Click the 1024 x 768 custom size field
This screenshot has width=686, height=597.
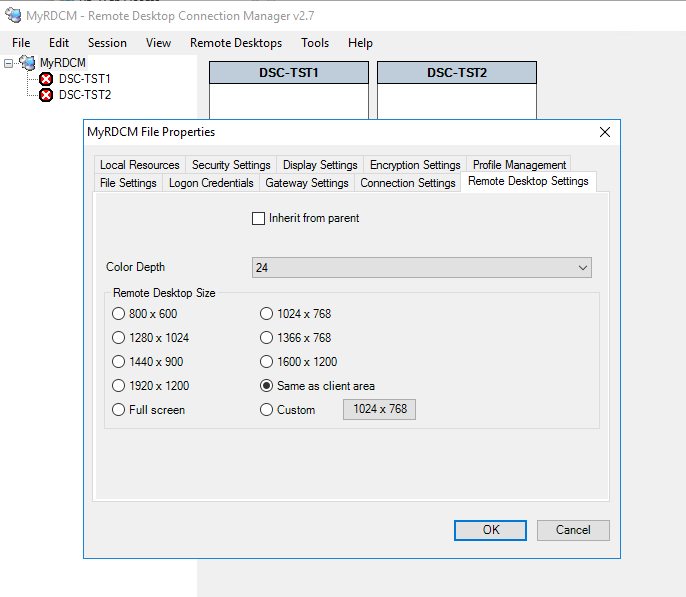tap(379, 410)
